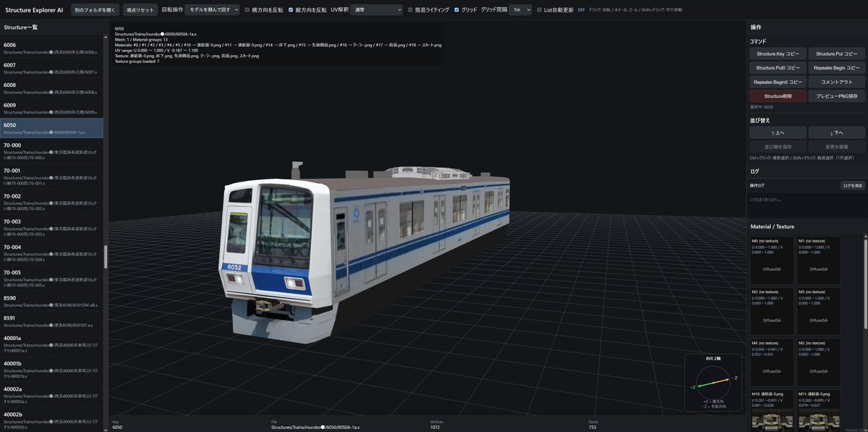Select structure 70-002 in the list

point(52,202)
